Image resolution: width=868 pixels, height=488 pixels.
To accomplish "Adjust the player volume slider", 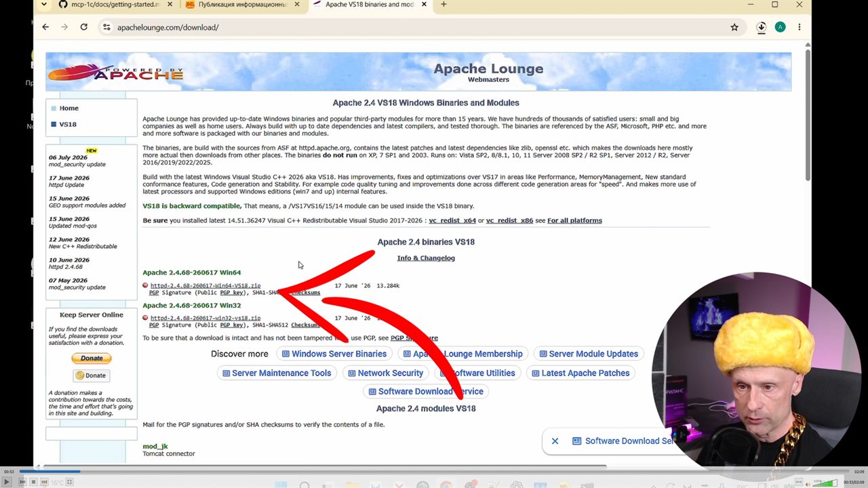I will pos(826,482).
